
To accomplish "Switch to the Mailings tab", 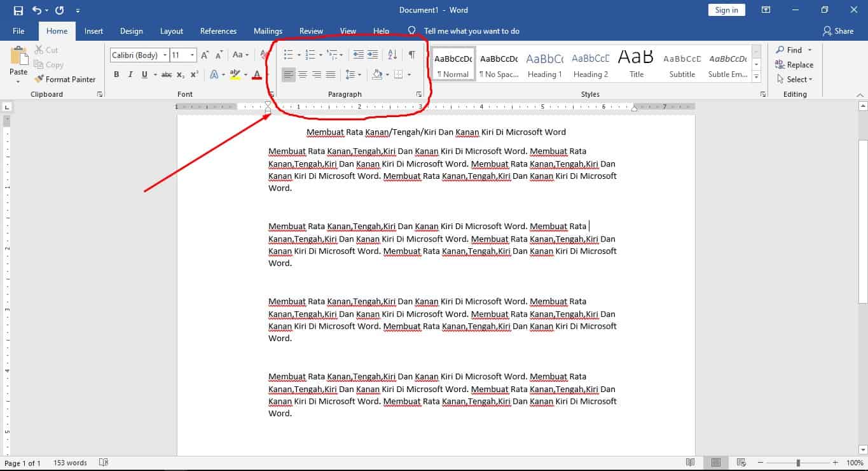I will tap(268, 31).
